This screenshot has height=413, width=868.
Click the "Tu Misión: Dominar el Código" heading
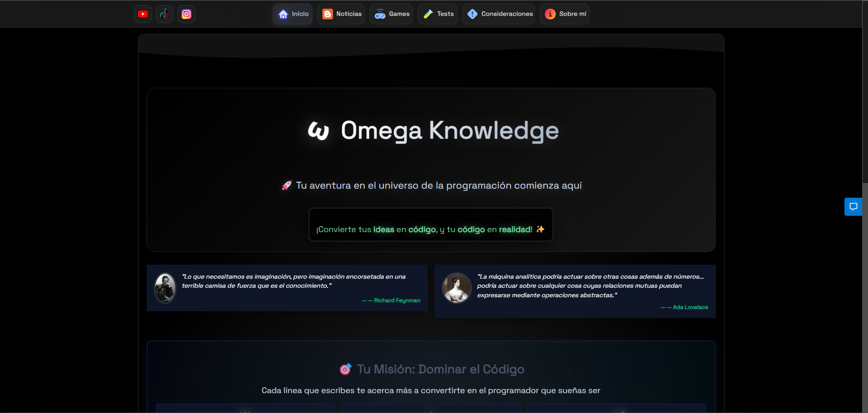[x=441, y=369]
